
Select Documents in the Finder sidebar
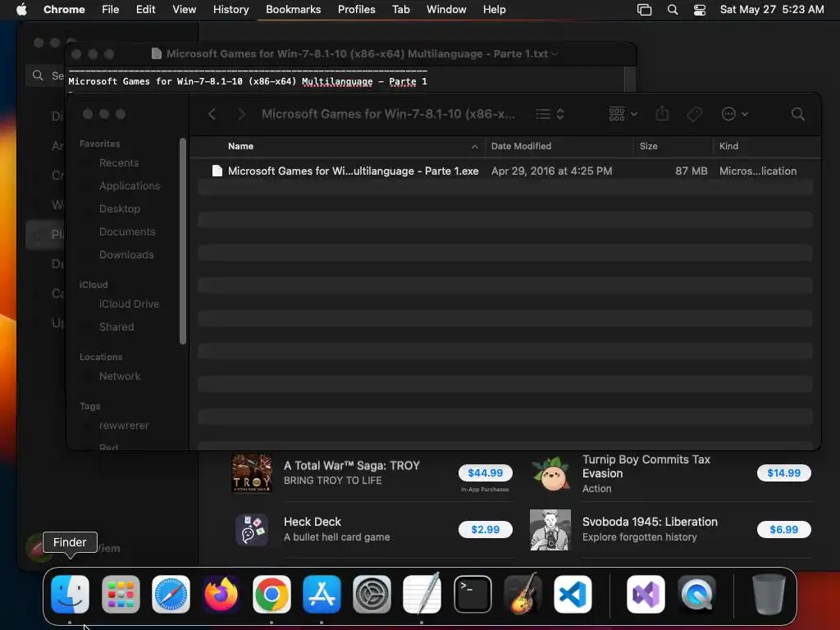[127, 232]
